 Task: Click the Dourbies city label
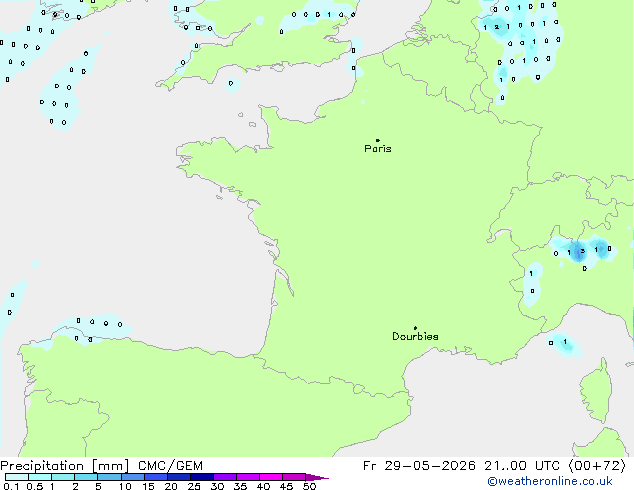(x=415, y=336)
